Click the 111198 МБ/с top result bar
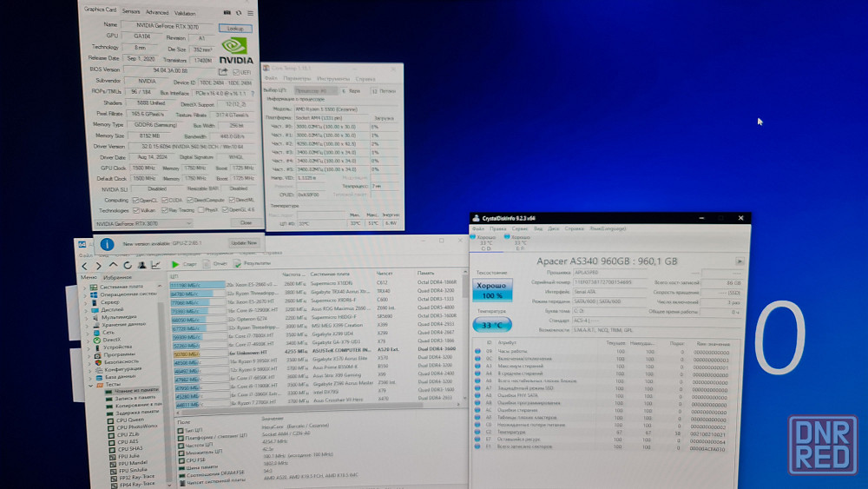Image resolution: width=868 pixels, height=489 pixels. [x=198, y=285]
